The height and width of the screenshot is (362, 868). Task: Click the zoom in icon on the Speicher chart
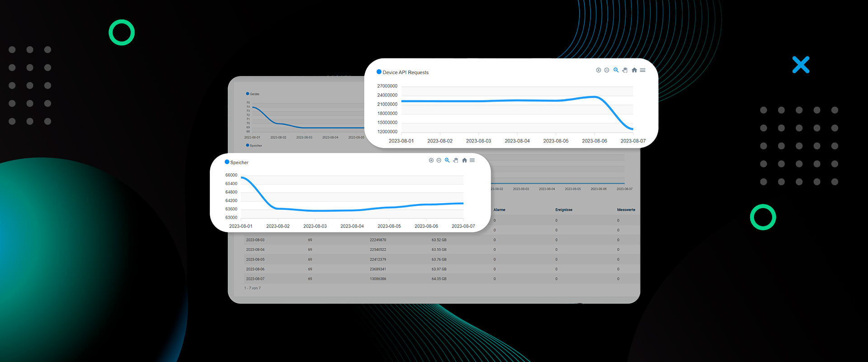pyautogui.click(x=431, y=160)
